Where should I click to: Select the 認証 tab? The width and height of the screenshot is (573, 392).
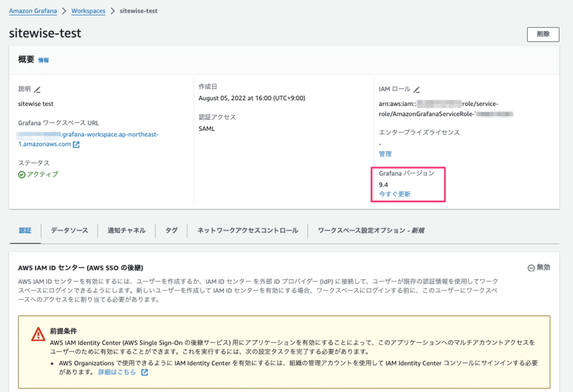25,230
